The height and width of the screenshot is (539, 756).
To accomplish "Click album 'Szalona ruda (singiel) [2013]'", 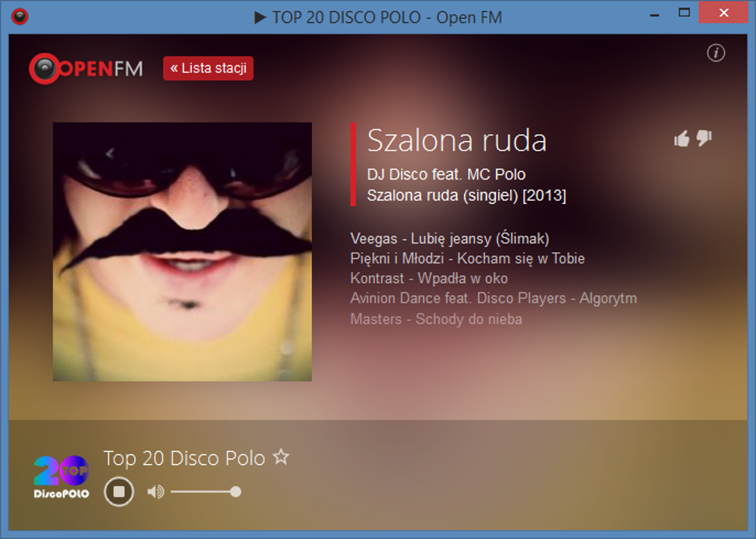I will click(466, 195).
